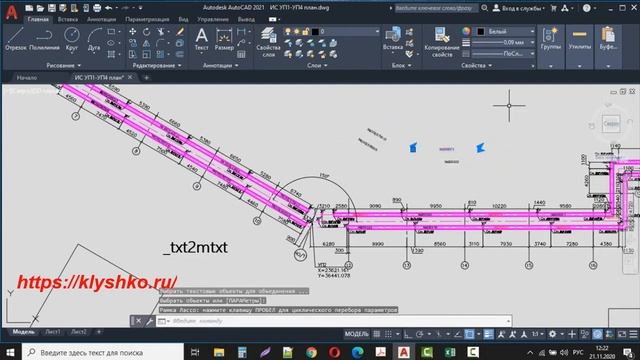Click the color wheel icon in Свойства panel

(x=466, y=31)
